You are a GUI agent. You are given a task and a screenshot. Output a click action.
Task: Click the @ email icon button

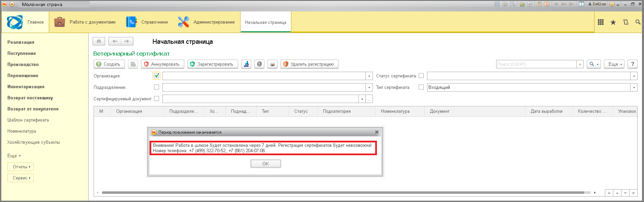tap(259, 64)
